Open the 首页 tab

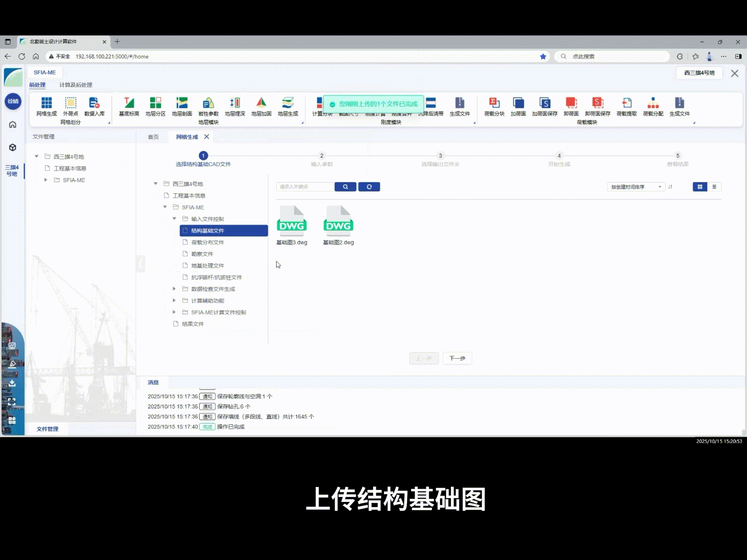point(153,136)
